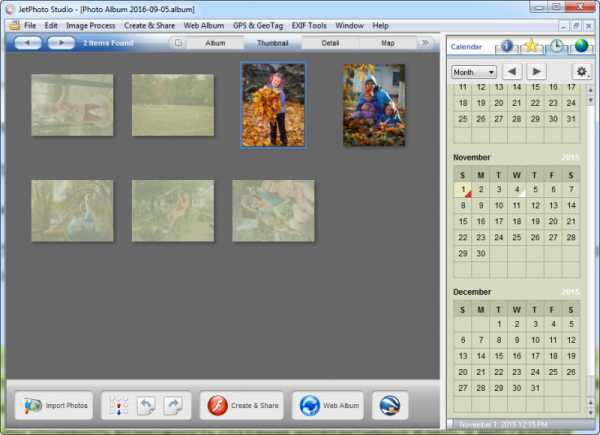Open calendar settings gear icon
The height and width of the screenshot is (435, 600).
(582, 72)
